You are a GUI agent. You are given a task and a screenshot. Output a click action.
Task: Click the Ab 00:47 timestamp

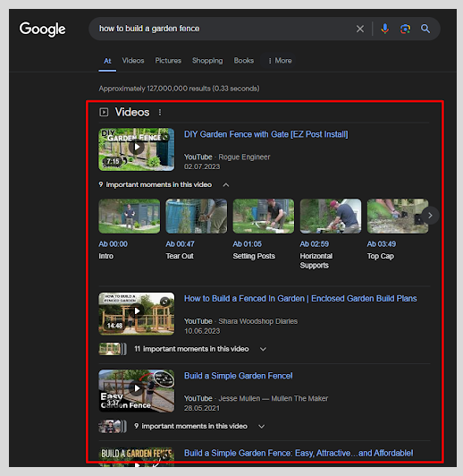coord(181,244)
